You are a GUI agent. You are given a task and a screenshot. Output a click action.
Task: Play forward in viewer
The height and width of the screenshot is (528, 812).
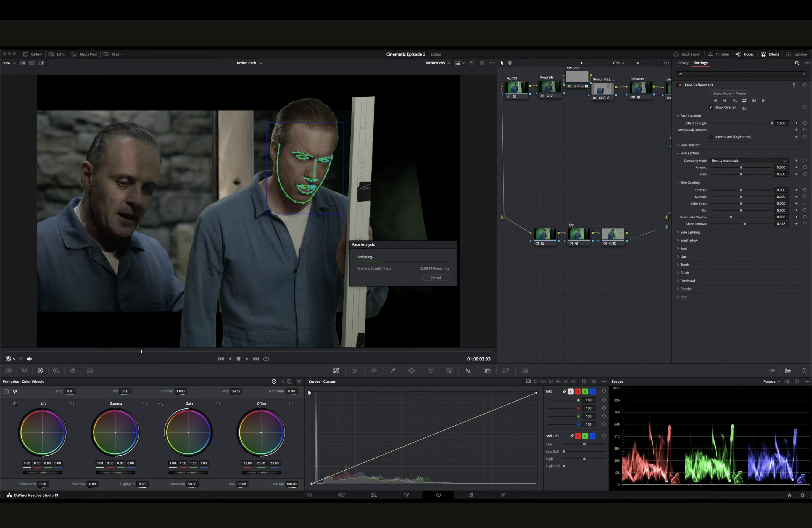247,359
